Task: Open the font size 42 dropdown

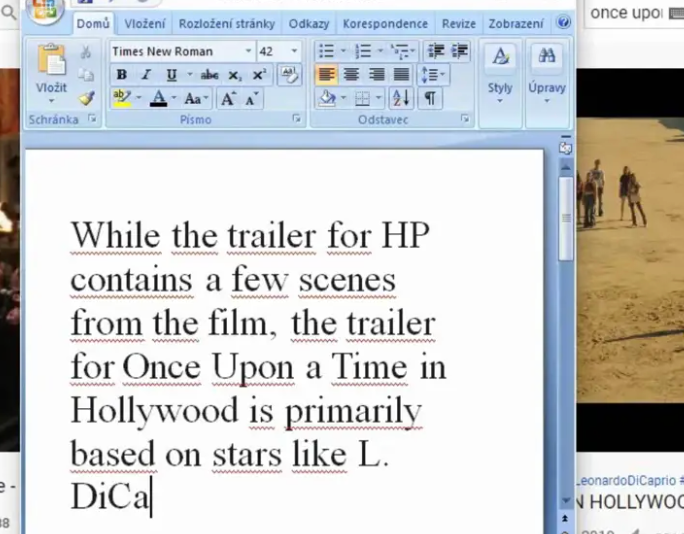Action: [x=294, y=51]
